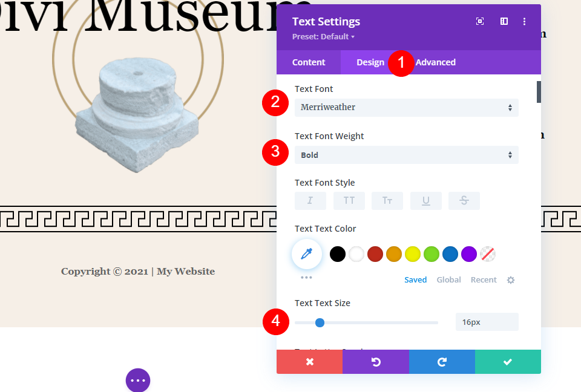Select the green color swatch
581x392 pixels.
(432, 254)
